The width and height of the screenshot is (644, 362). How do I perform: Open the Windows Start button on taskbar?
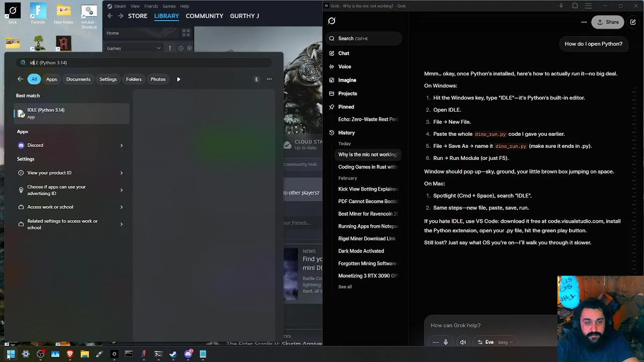pyautogui.click(x=11, y=354)
